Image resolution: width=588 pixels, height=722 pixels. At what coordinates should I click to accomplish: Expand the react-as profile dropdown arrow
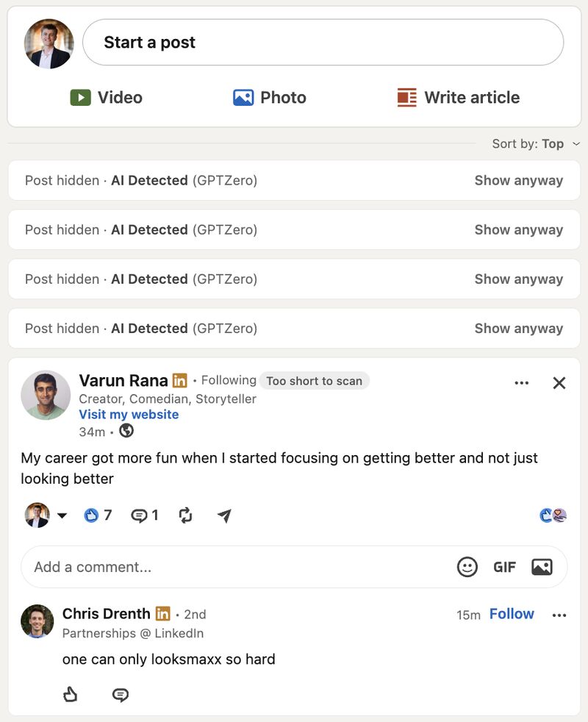pyautogui.click(x=62, y=515)
